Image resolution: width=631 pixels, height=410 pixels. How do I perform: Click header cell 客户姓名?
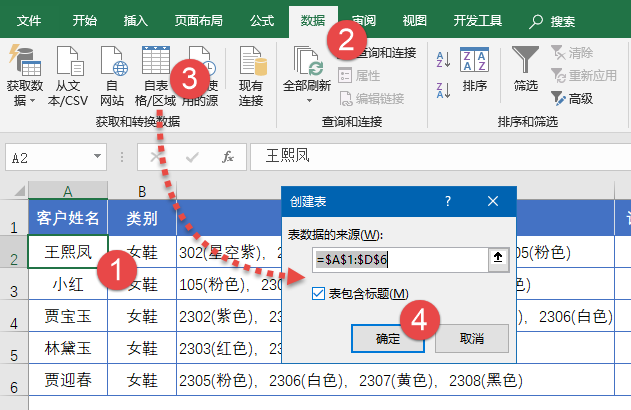pos(68,218)
